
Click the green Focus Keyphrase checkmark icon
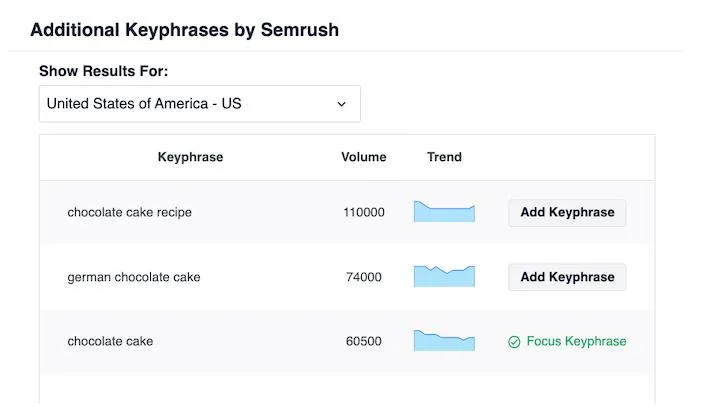(514, 342)
